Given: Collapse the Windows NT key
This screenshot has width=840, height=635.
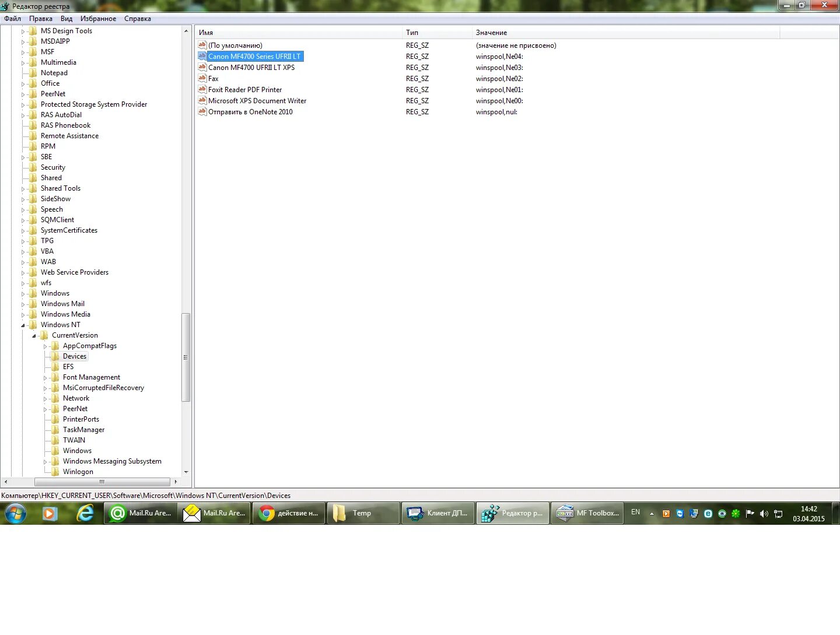Looking at the screenshot, I should [x=23, y=325].
